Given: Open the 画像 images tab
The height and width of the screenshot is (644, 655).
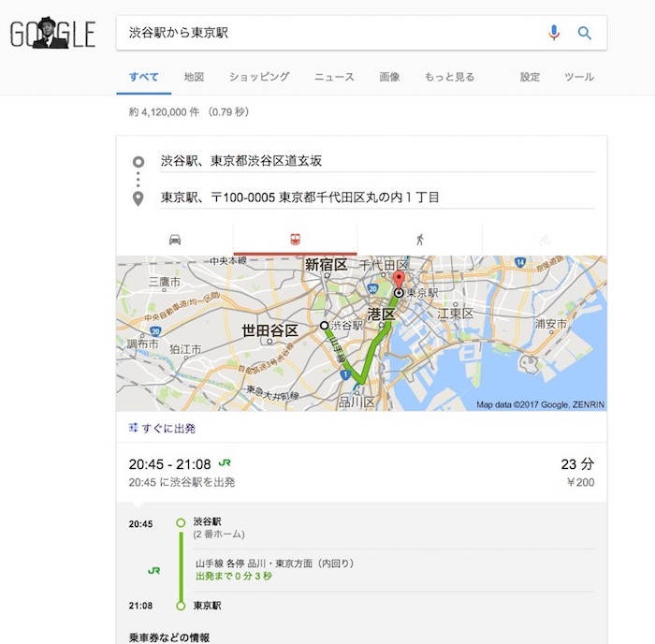Looking at the screenshot, I should [x=389, y=77].
